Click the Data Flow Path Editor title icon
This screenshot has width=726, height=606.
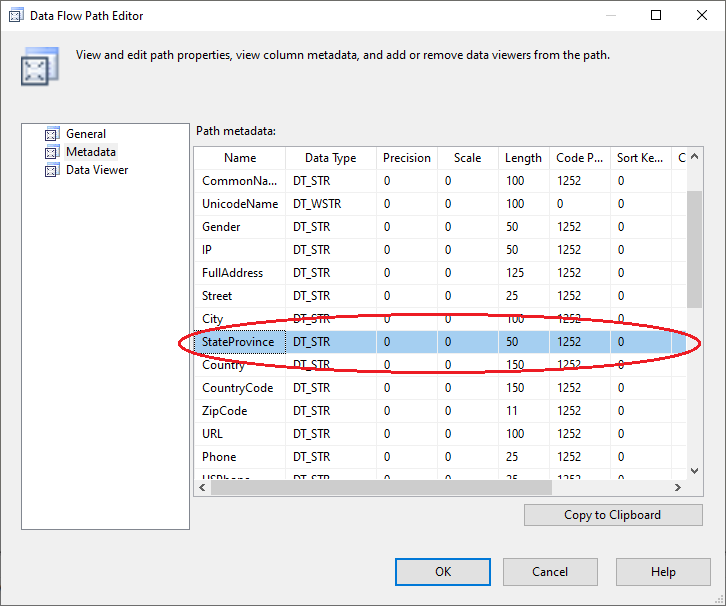click(16, 16)
